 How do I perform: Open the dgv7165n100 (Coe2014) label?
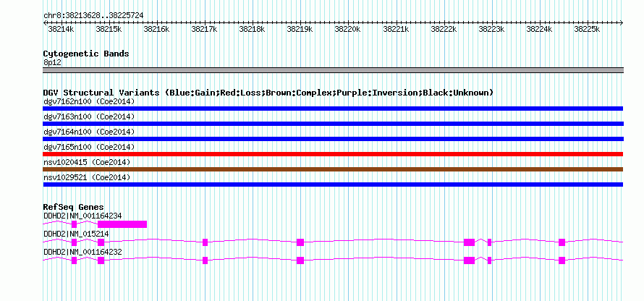coord(89,147)
